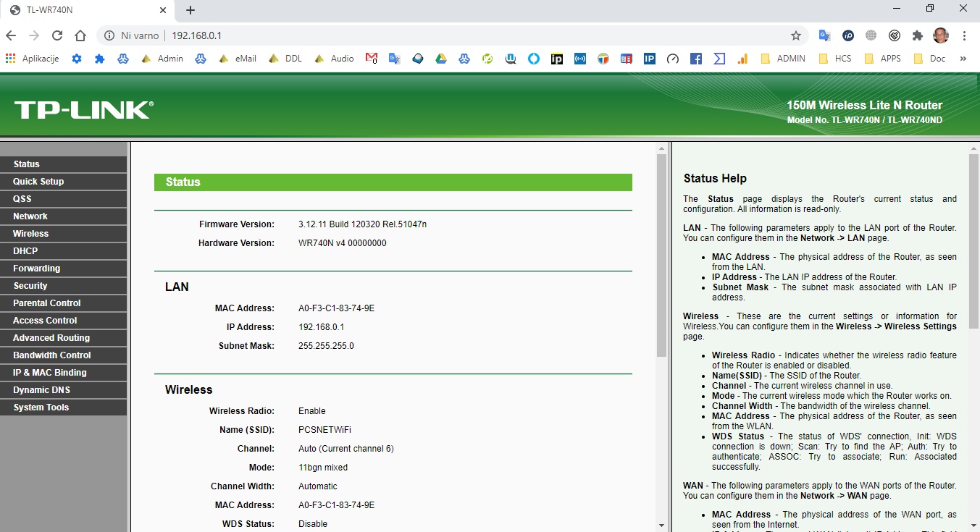Select firmware version '3.12.11 Build 120320 Rel.51047n'

pos(362,224)
